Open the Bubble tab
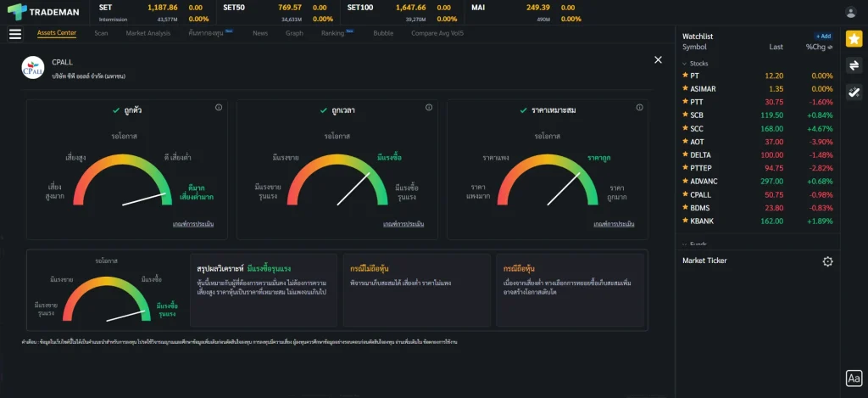The image size is (868, 398). pos(383,33)
